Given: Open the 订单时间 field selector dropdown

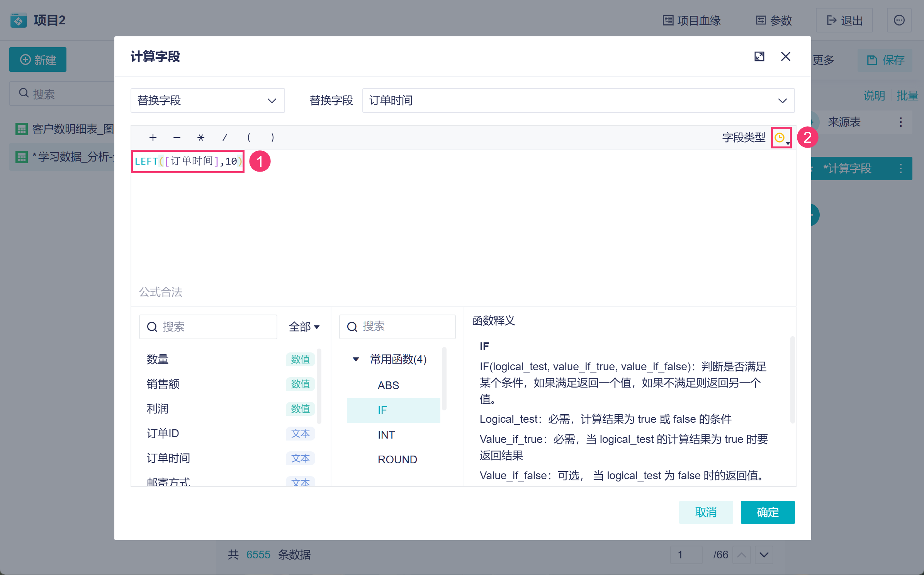Looking at the screenshot, I should (x=578, y=100).
